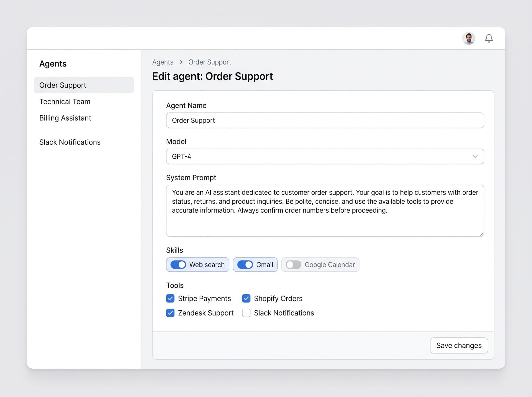The width and height of the screenshot is (532, 397).
Task: Disable the Gmail skill toggle
Action: (245, 265)
